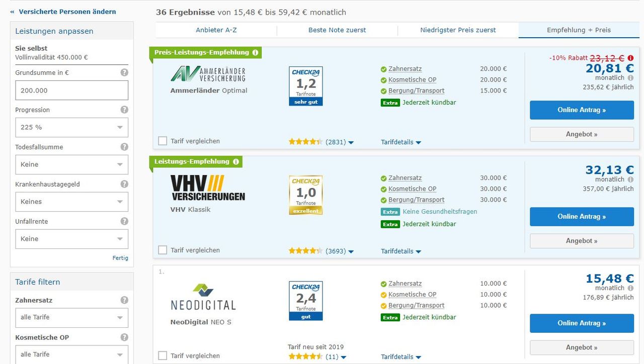Click info icon on Preis-Leistungs-Empfehlung badge
644x364 pixels.
255,52
